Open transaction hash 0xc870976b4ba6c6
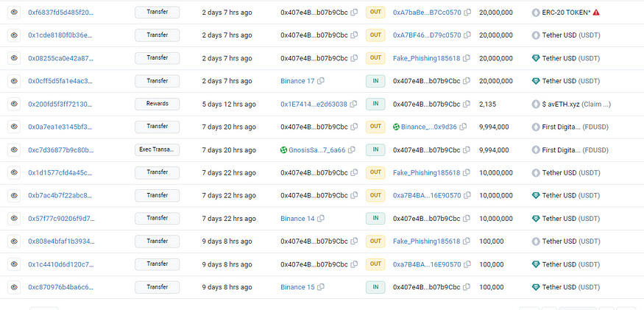Viewport: 644px width, 310px height. pyautogui.click(x=61, y=287)
